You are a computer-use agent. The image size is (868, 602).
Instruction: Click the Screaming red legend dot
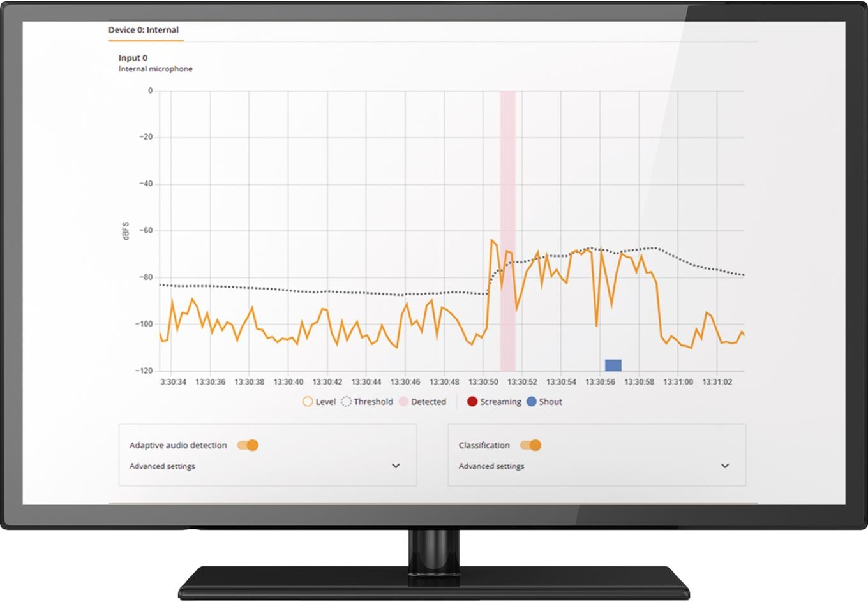pyautogui.click(x=472, y=402)
